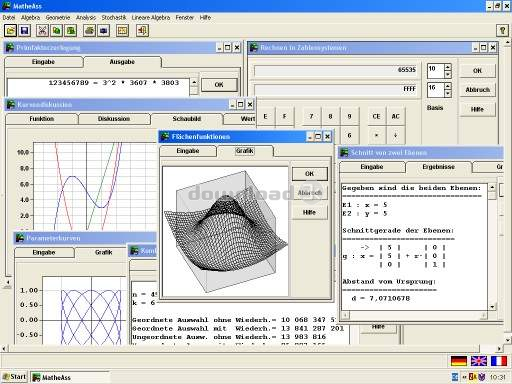Click the Print toolbar icon

[89, 31]
